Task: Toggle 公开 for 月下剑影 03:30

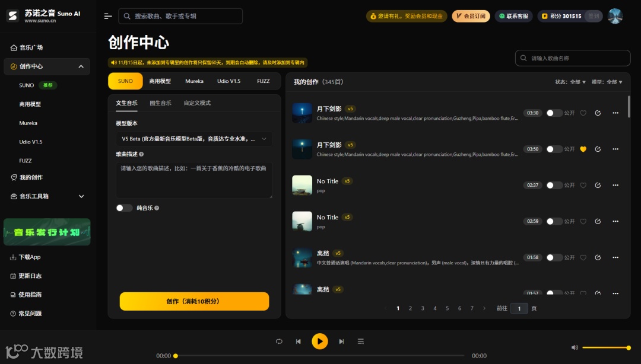Action: coord(554,113)
